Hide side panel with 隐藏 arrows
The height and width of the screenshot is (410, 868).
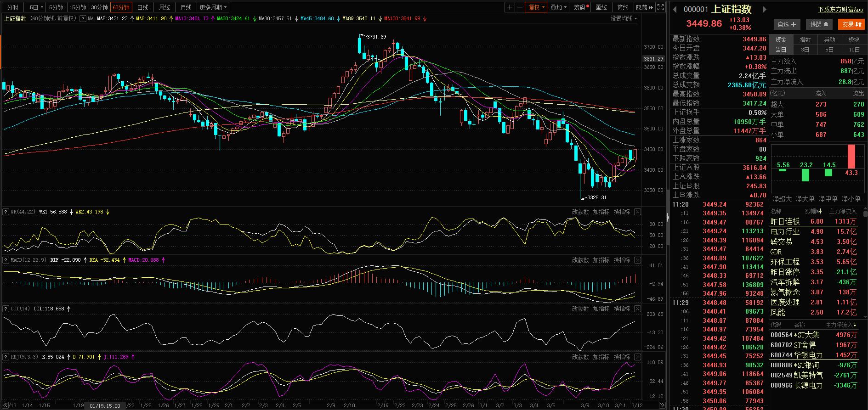[x=644, y=7]
